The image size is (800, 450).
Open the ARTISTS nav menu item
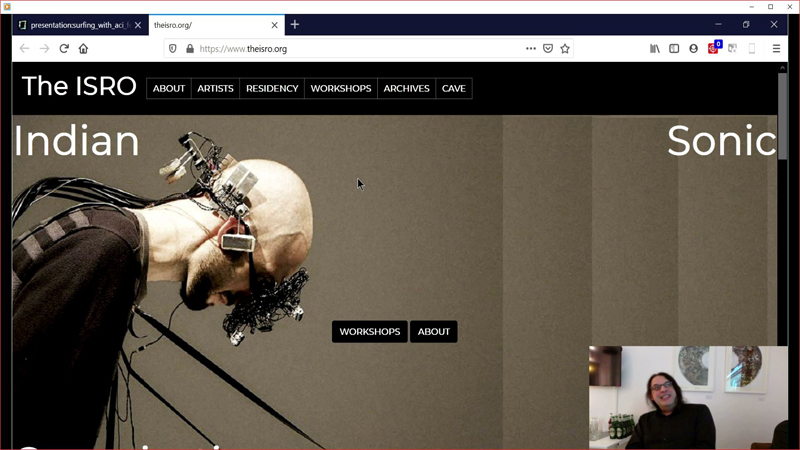coord(215,88)
